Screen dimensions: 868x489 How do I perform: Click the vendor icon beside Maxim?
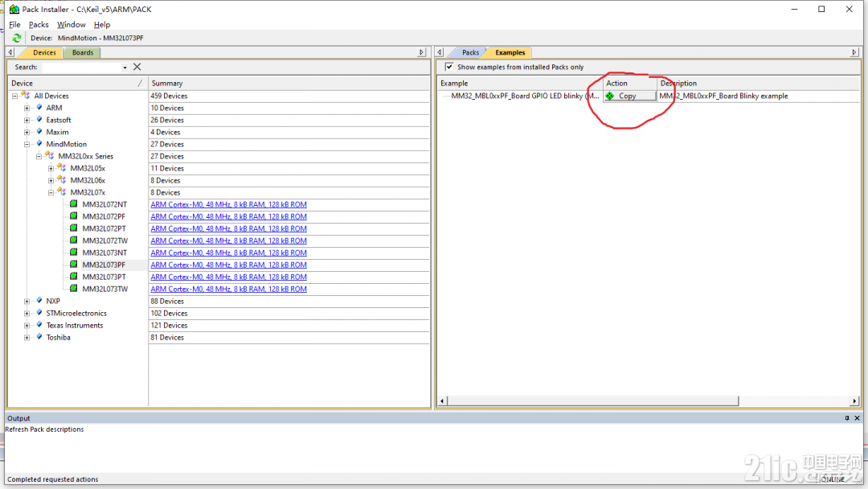[39, 132]
